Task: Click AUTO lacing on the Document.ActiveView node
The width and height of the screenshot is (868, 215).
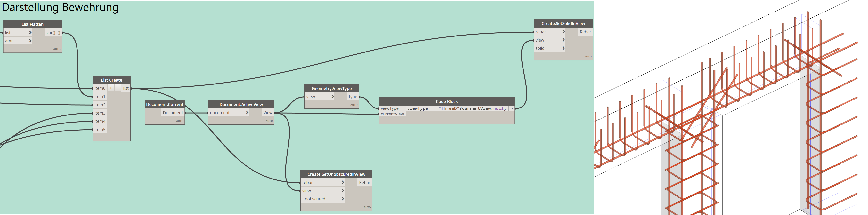Action: (x=269, y=121)
